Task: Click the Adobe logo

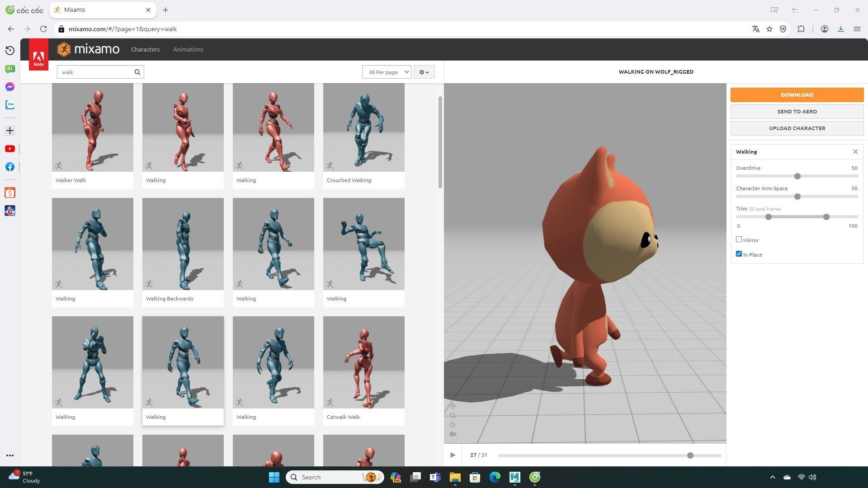Action: pos(38,54)
